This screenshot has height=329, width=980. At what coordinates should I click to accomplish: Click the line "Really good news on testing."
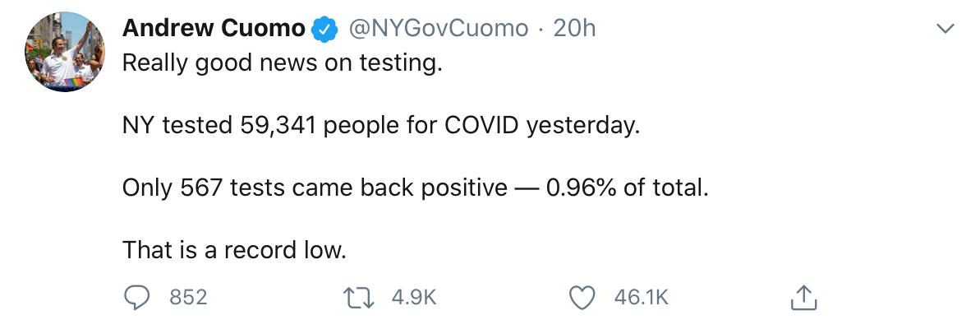click(x=283, y=63)
